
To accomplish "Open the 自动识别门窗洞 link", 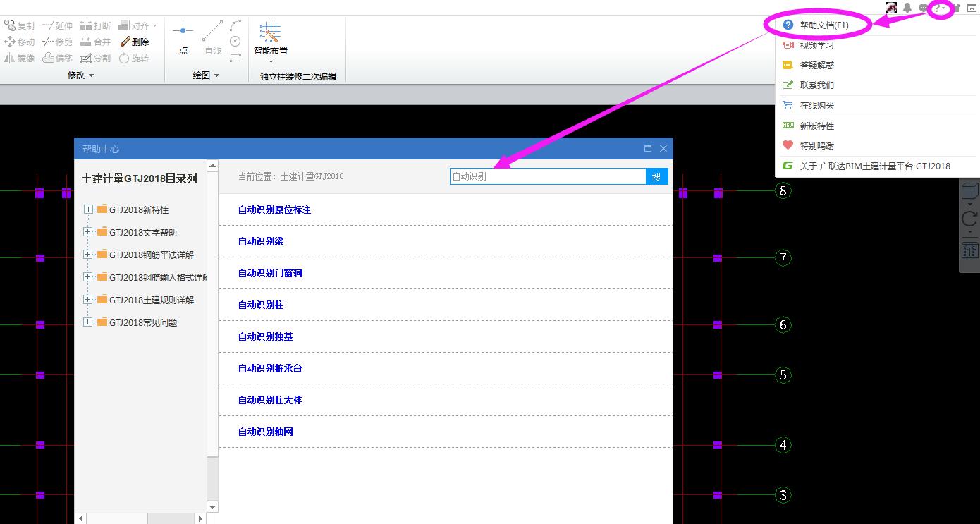I will (x=270, y=273).
